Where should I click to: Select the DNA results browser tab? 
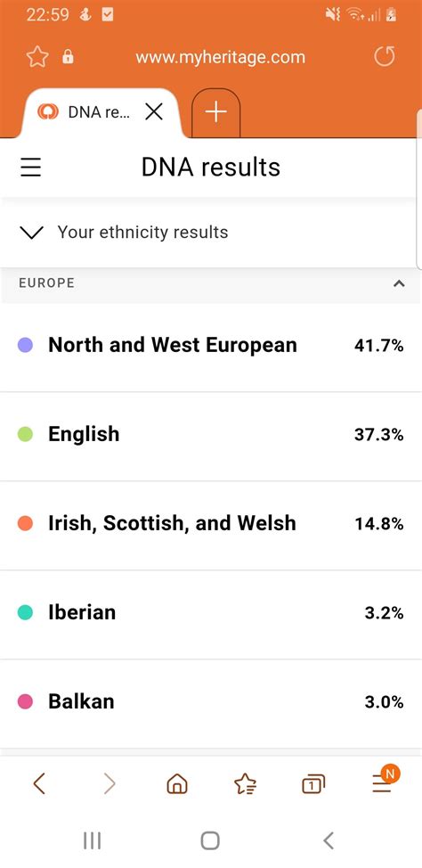tap(100, 112)
